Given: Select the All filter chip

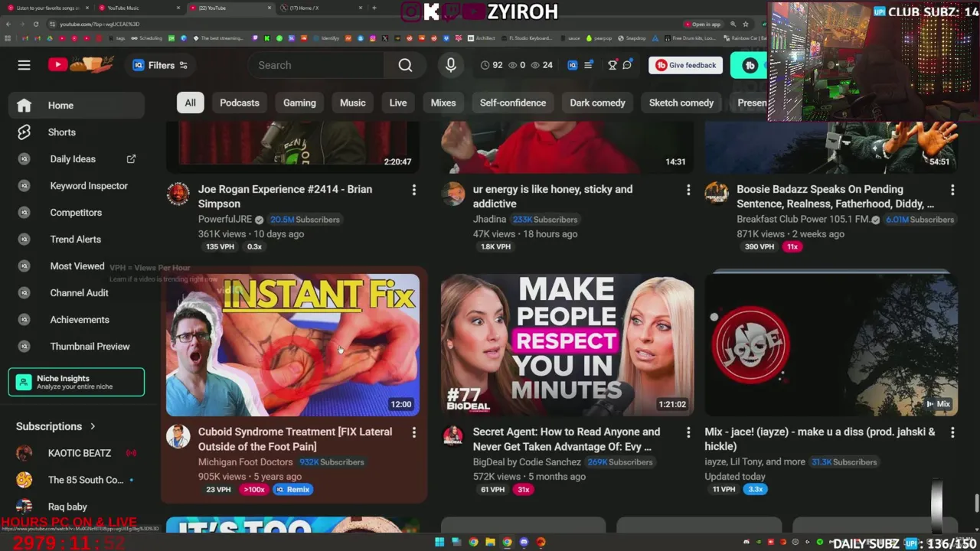Looking at the screenshot, I should 190,103.
